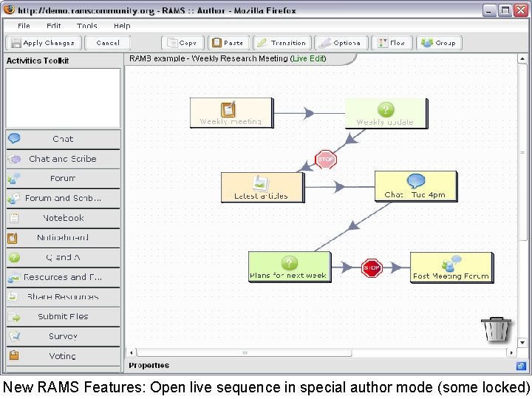Select the Share Resources activity
The height and width of the screenshot is (399, 532).
[63, 297]
